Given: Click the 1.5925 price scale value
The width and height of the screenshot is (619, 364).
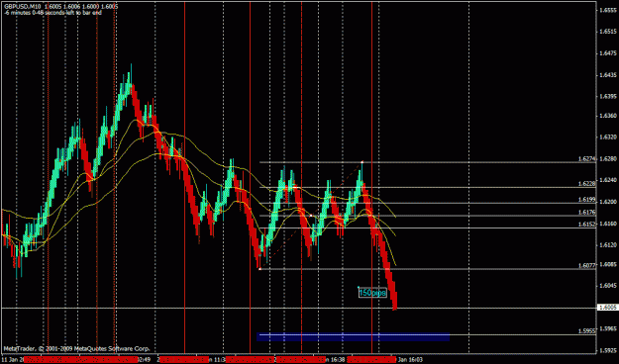Looking at the screenshot, I should tap(608, 350).
